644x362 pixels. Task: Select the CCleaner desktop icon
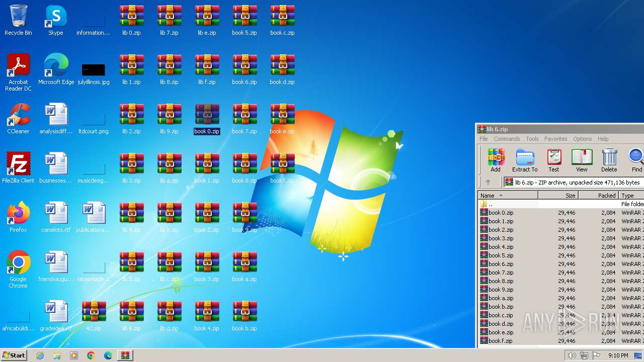(18, 119)
